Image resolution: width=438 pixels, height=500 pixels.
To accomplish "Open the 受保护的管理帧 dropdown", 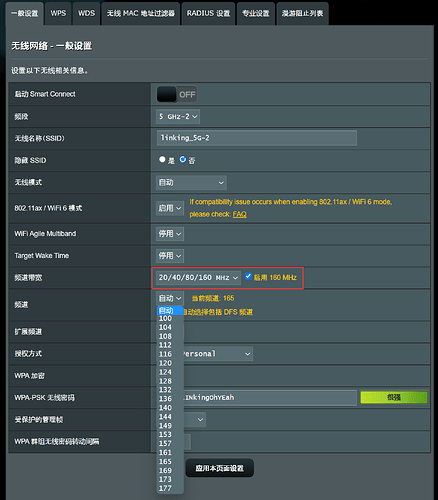I will tap(195, 420).
